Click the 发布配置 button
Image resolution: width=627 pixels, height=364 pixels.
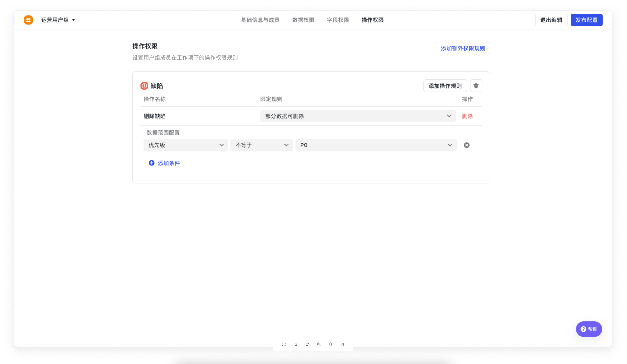click(586, 20)
